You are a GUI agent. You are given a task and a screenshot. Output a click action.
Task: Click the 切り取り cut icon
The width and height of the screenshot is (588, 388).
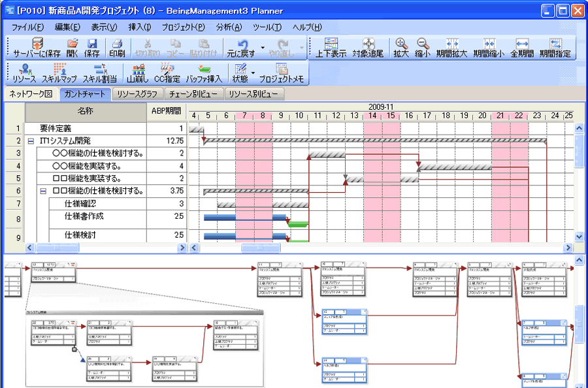148,48
